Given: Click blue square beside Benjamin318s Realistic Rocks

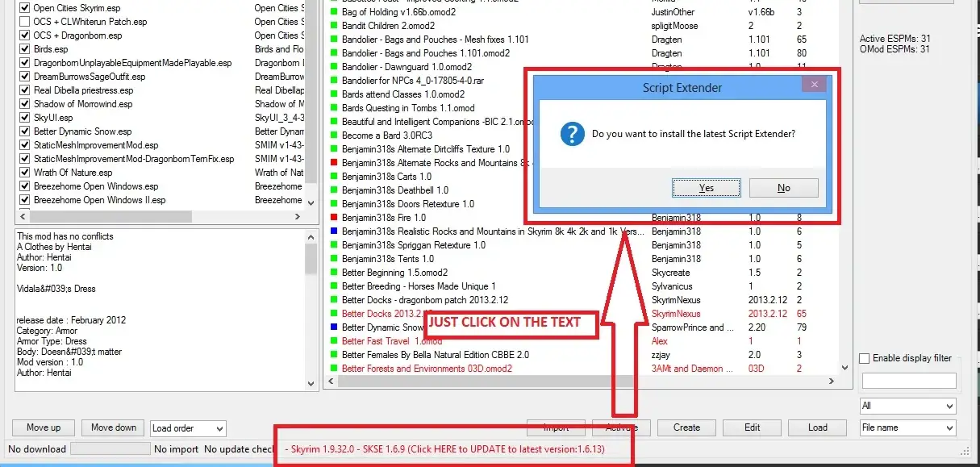Looking at the screenshot, I should (x=334, y=231).
